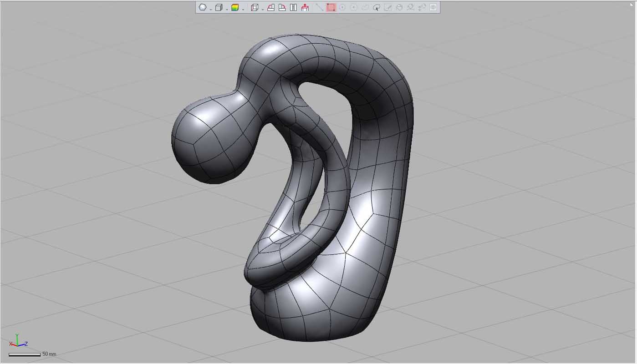Select the line selection tool
Image resolution: width=637 pixels, height=364 pixels.
[x=319, y=7]
